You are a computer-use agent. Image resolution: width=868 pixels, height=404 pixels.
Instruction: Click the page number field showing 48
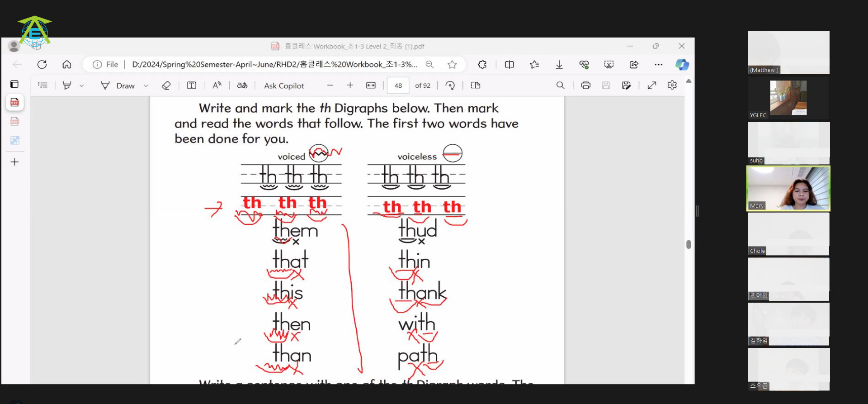(x=398, y=86)
